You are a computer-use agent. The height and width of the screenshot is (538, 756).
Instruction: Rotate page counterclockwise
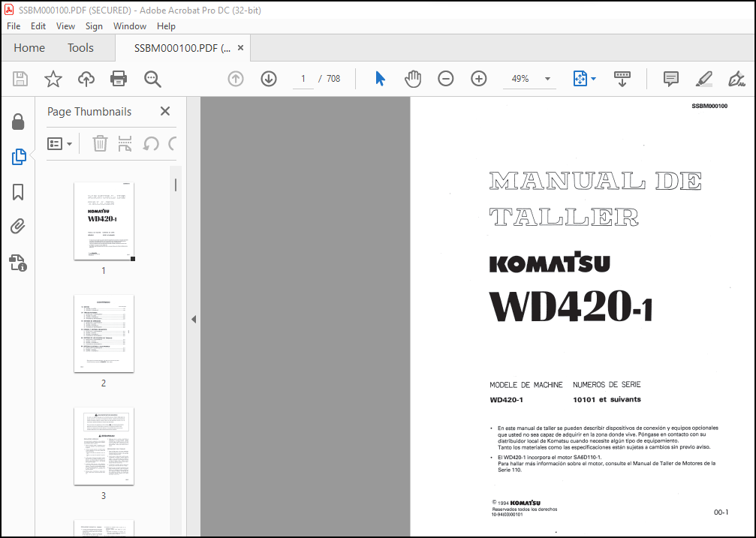point(151,143)
